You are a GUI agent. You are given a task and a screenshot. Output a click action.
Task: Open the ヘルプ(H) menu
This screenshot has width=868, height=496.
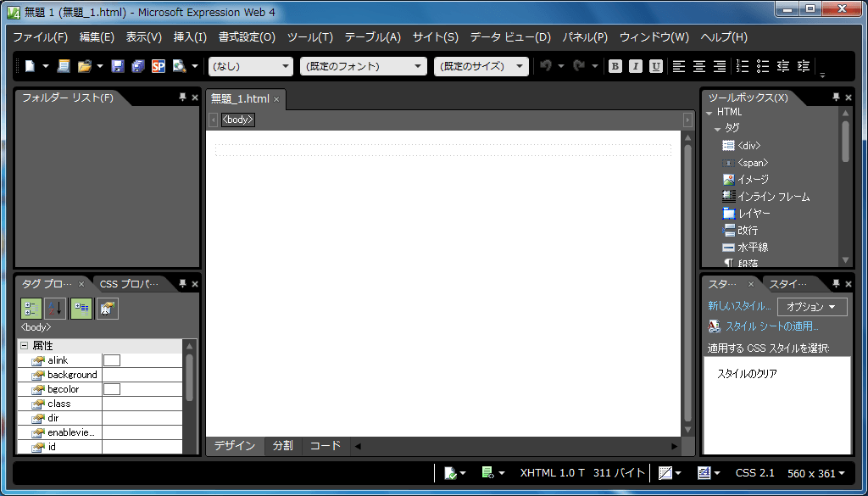(x=724, y=37)
